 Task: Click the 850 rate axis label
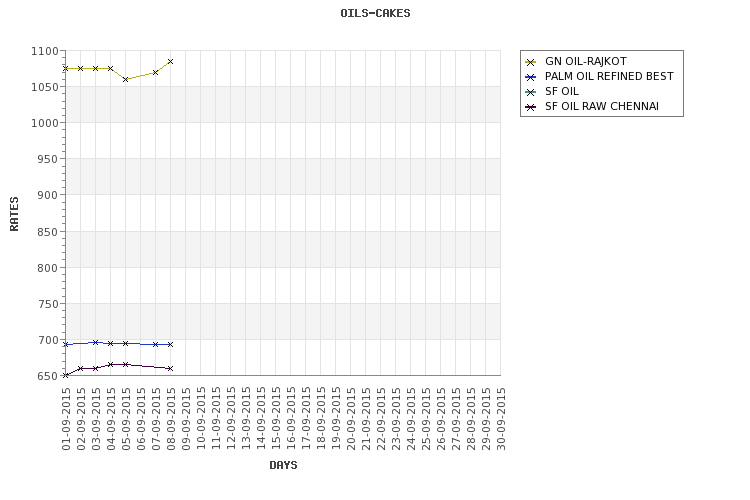coord(48,232)
